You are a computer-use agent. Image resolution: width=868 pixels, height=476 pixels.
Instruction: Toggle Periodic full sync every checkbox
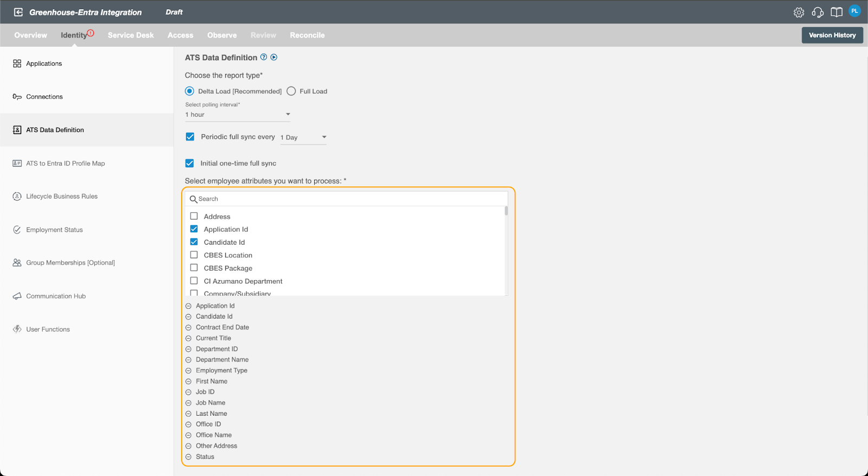click(190, 137)
